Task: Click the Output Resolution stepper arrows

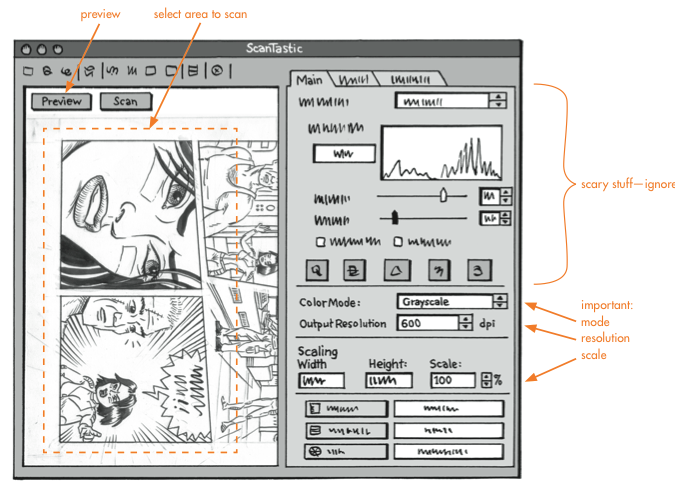Action: pyautogui.click(x=466, y=323)
